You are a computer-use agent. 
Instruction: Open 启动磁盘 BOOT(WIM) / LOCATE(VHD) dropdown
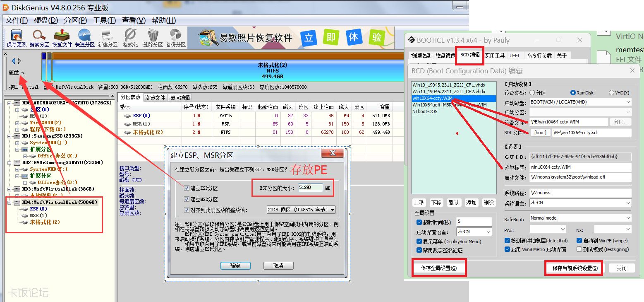[x=580, y=102]
